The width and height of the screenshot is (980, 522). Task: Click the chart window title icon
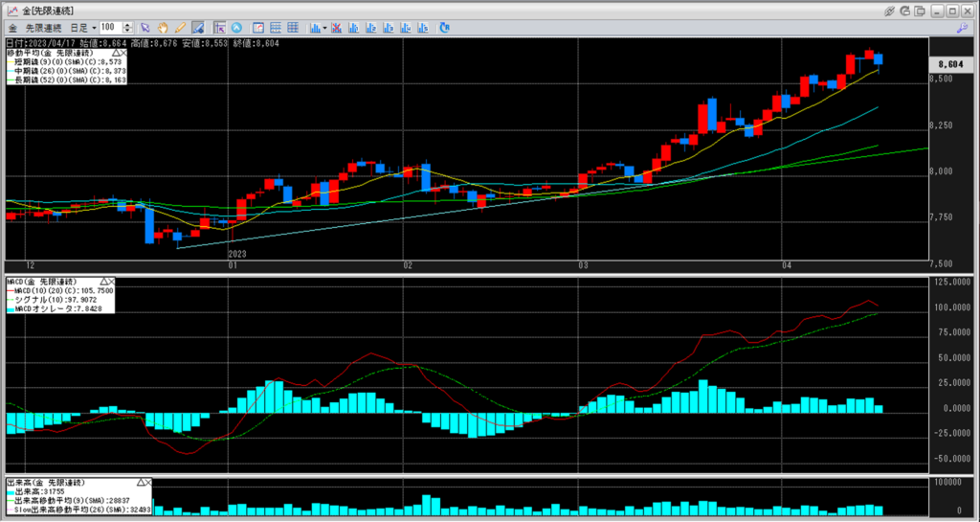[11, 11]
